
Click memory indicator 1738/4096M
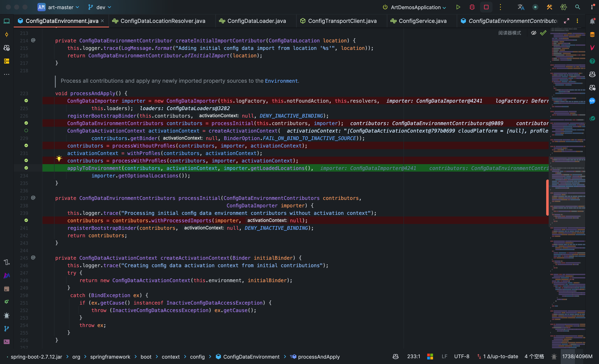[577, 357]
